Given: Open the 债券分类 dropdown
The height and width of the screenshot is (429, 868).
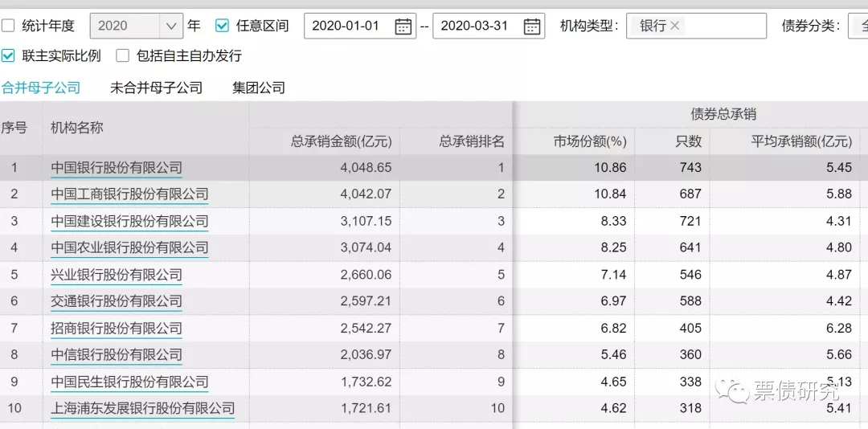Looking at the screenshot, I should 858,26.
